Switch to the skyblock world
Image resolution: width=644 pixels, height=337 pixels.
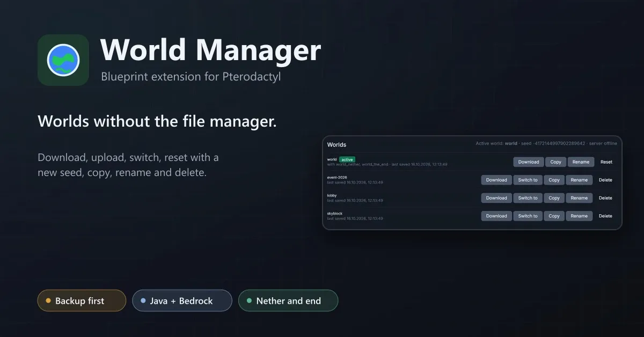[528, 216]
